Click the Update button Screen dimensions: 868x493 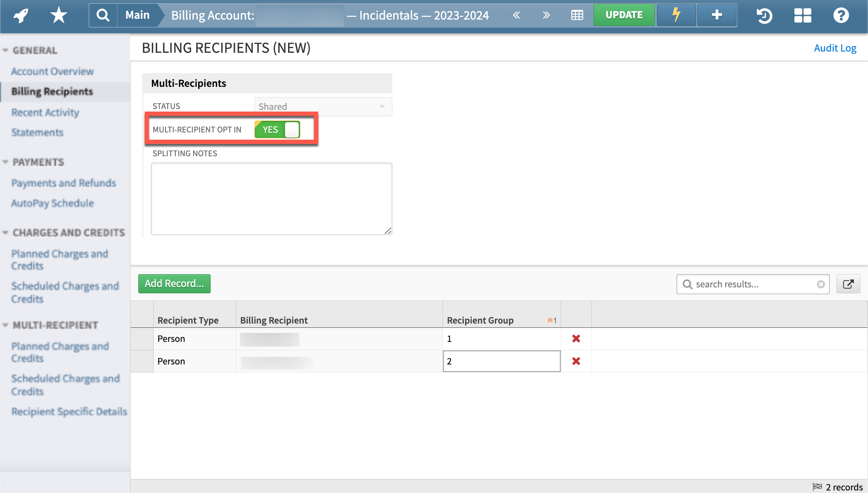(x=624, y=14)
